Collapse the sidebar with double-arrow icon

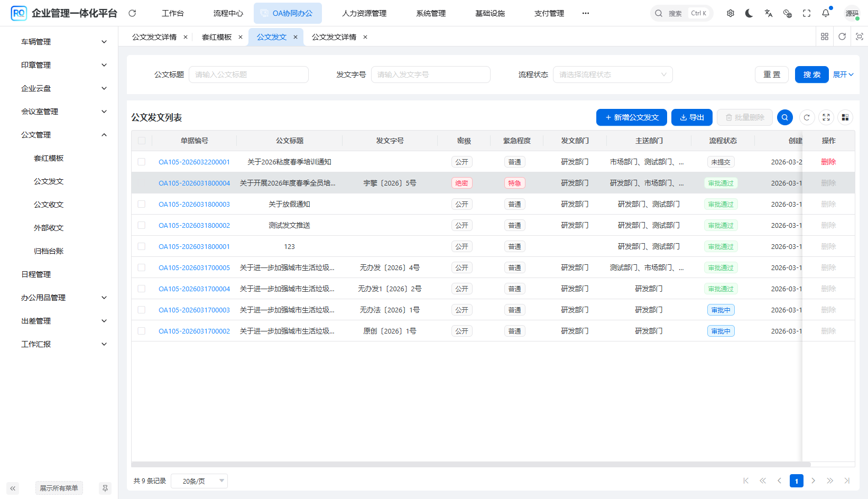click(13, 488)
